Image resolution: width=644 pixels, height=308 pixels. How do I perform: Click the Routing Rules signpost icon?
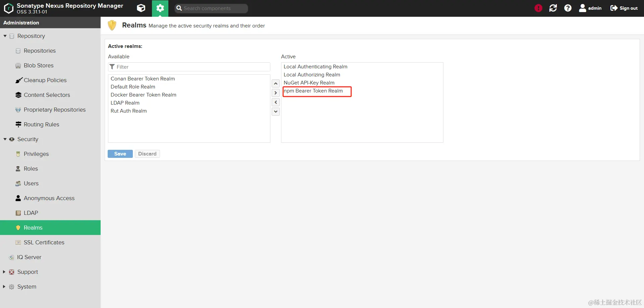click(x=18, y=124)
